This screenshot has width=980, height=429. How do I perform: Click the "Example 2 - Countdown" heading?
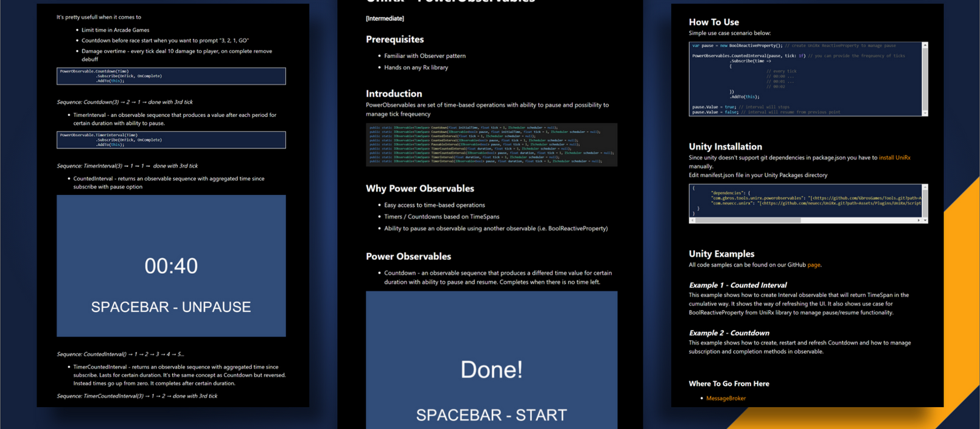point(729,333)
